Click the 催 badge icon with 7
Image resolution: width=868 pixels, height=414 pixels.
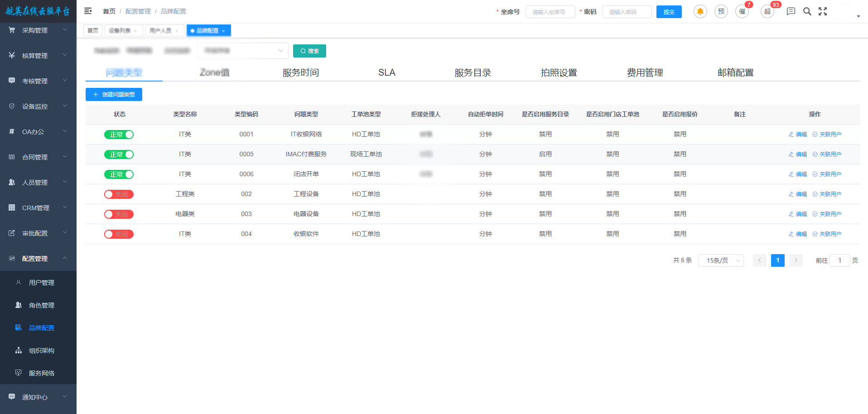[742, 12]
